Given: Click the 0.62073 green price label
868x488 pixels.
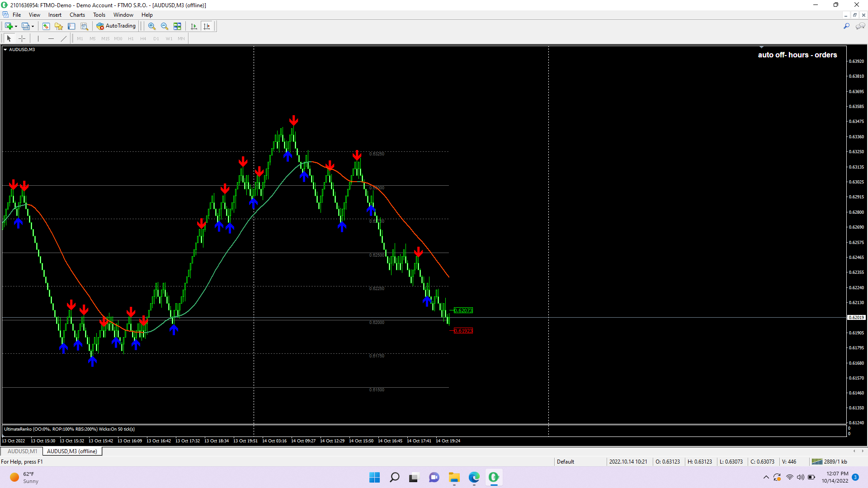Looking at the screenshot, I should tap(463, 310).
